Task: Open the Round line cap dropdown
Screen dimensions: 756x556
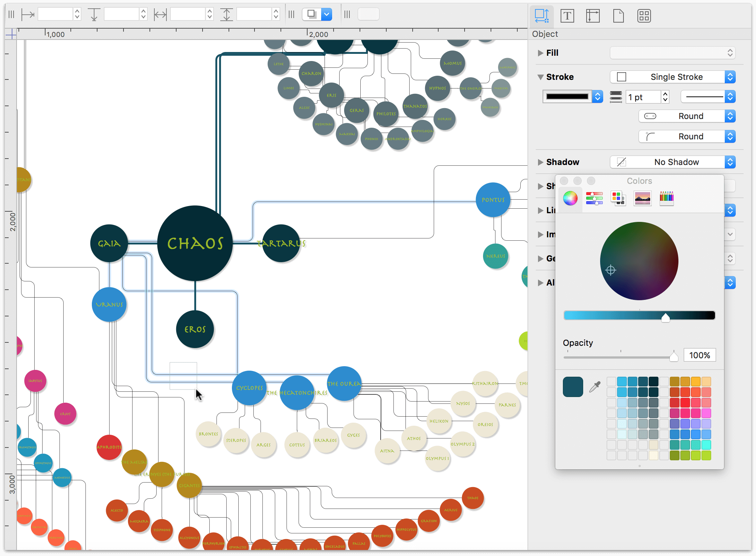Action: [687, 116]
